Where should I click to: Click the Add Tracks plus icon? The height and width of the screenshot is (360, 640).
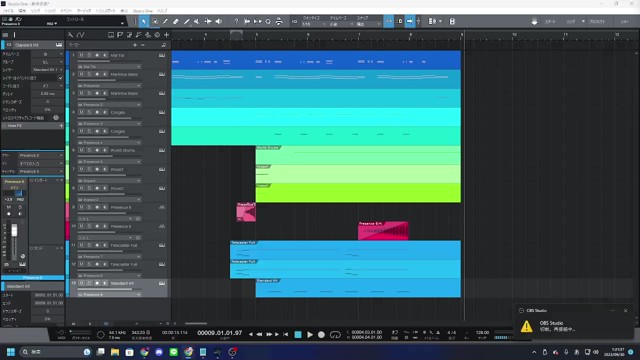coord(166,35)
